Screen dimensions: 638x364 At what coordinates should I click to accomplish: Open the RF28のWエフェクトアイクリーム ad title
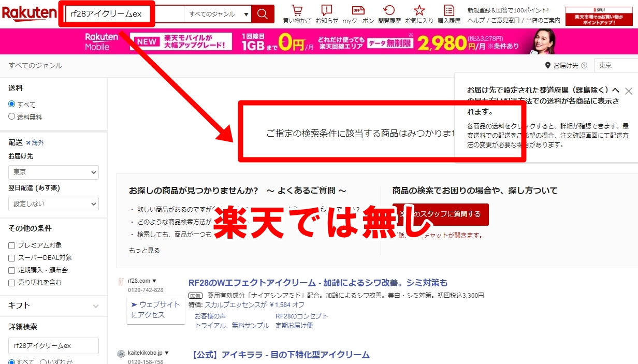tap(318, 283)
